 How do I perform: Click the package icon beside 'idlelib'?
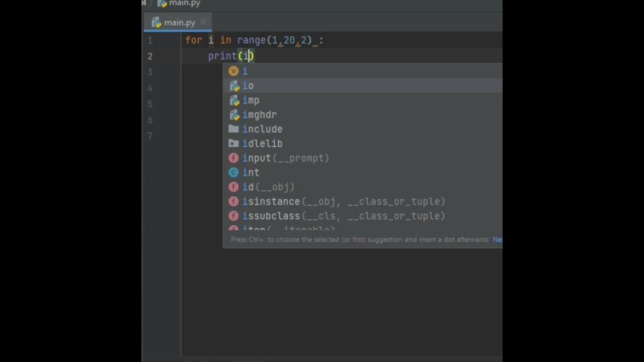point(233,144)
